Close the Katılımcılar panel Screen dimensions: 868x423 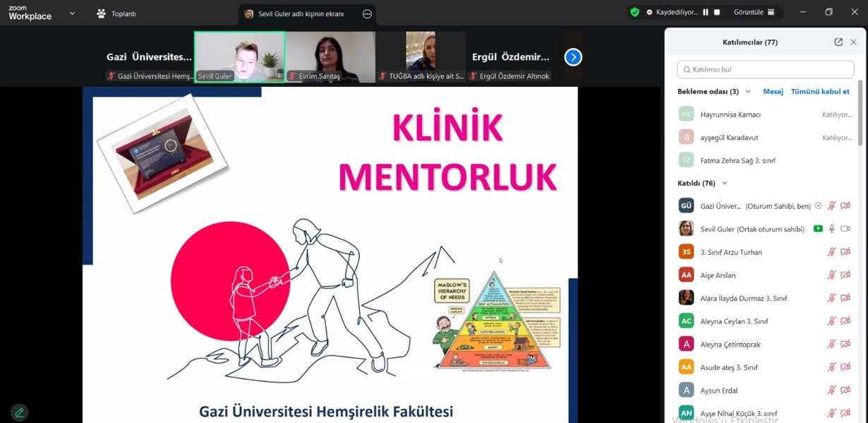point(853,42)
